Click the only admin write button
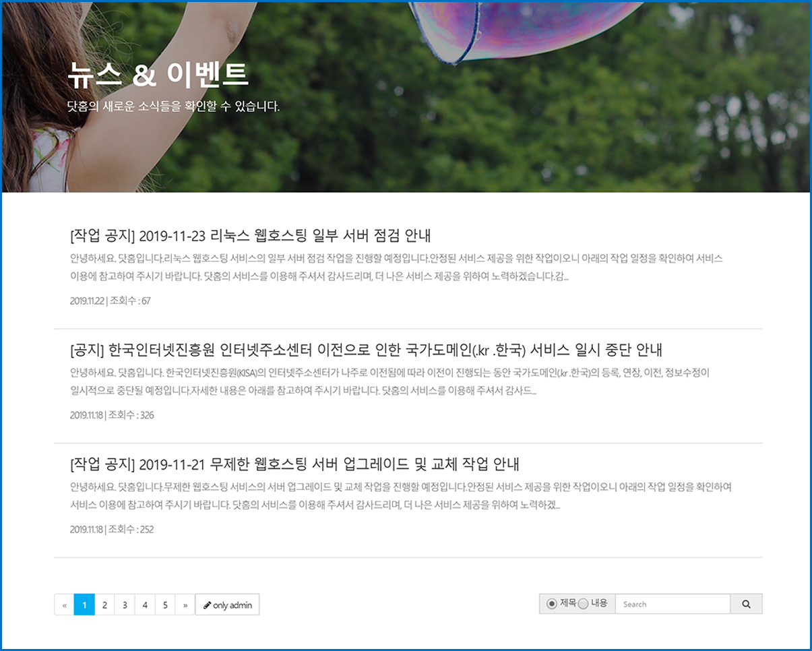 coord(227,604)
